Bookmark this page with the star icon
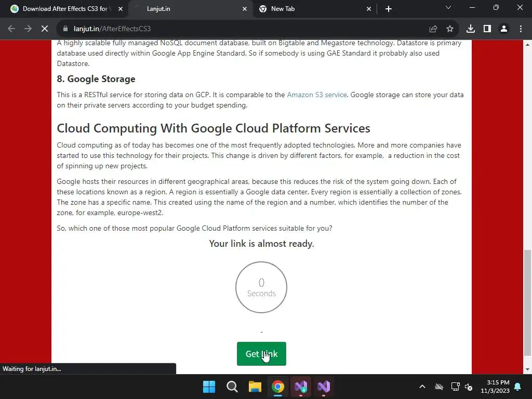 450,29
